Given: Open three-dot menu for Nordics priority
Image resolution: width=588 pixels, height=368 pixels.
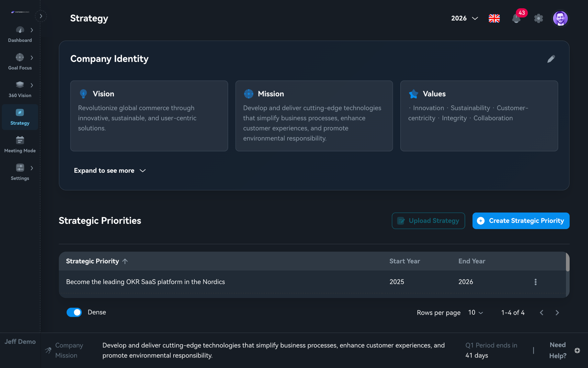Looking at the screenshot, I should click(x=535, y=282).
